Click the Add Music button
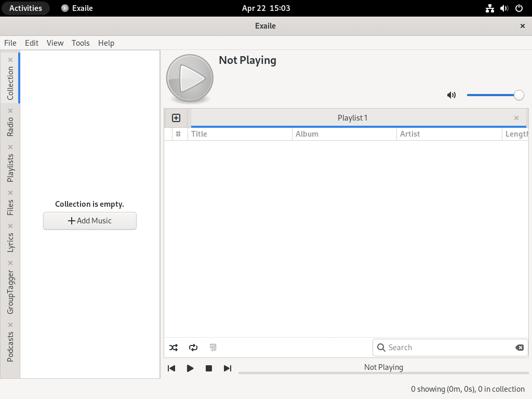532x399 pixels. click(90, 221)
